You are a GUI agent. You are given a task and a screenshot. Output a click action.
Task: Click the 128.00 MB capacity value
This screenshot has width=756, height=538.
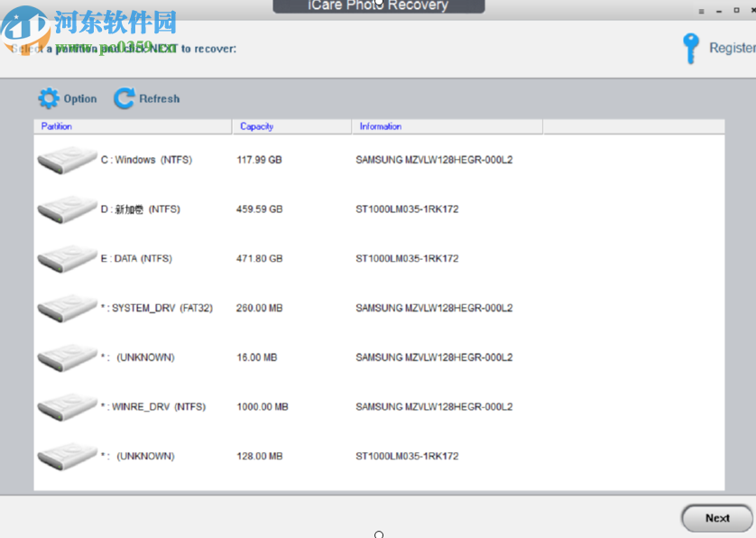pos(260,457)
